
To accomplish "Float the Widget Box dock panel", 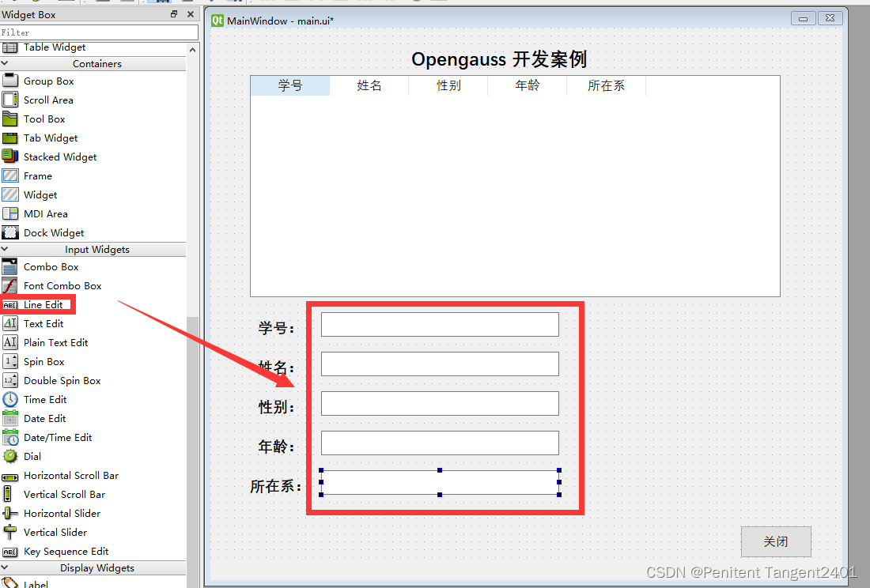I will point(174,14).
